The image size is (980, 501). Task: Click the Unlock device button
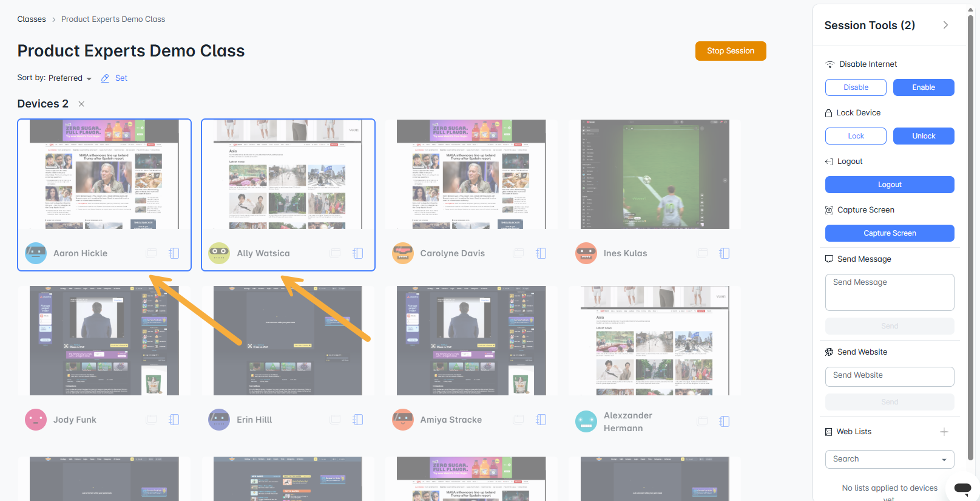924,136
